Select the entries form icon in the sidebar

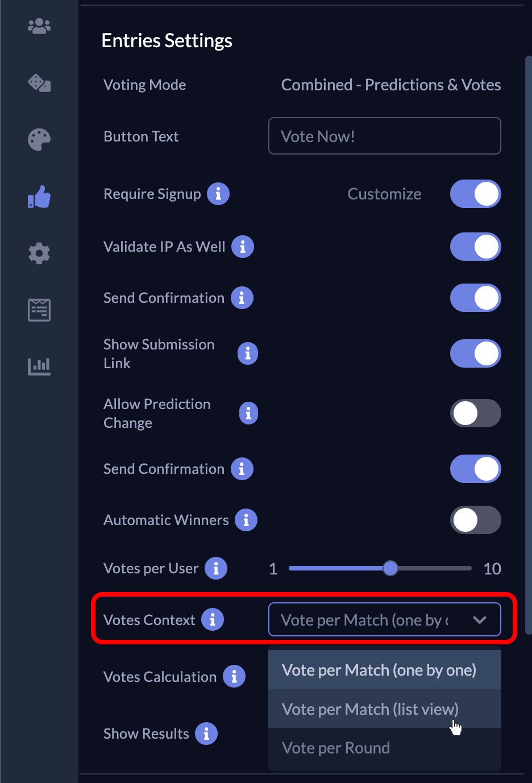pos(39,310)
